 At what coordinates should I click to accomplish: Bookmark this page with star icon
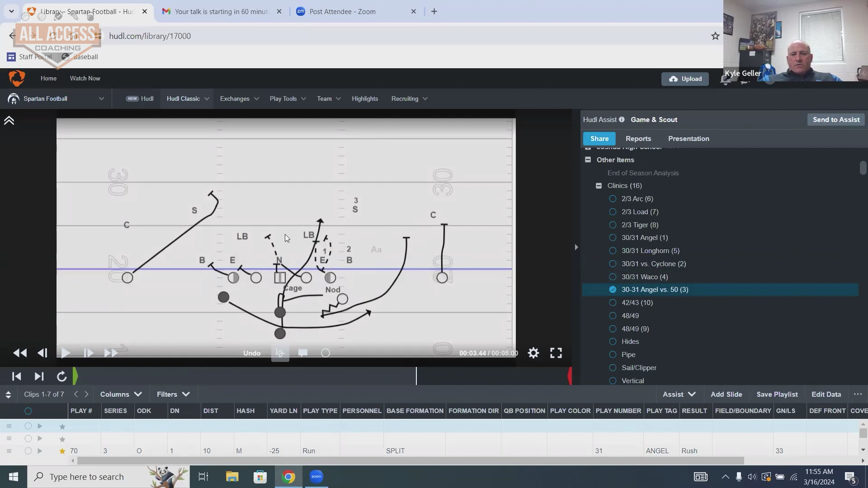coord(715,36)
